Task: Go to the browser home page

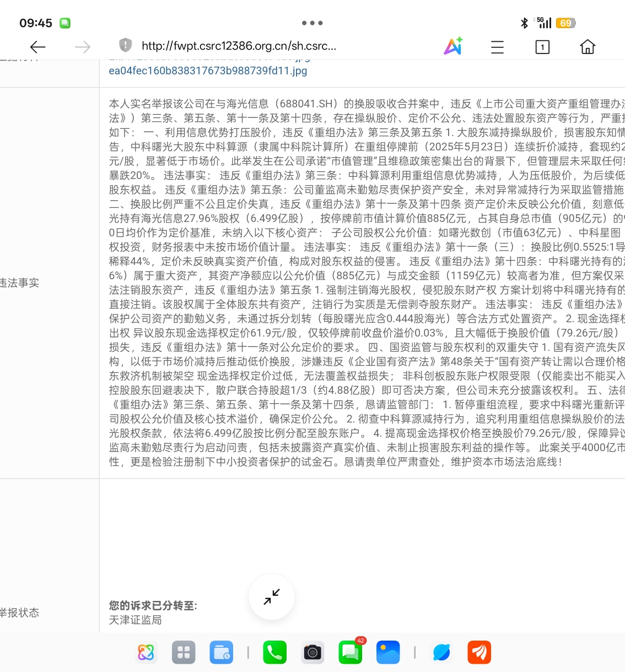Action: click(588, 47)
